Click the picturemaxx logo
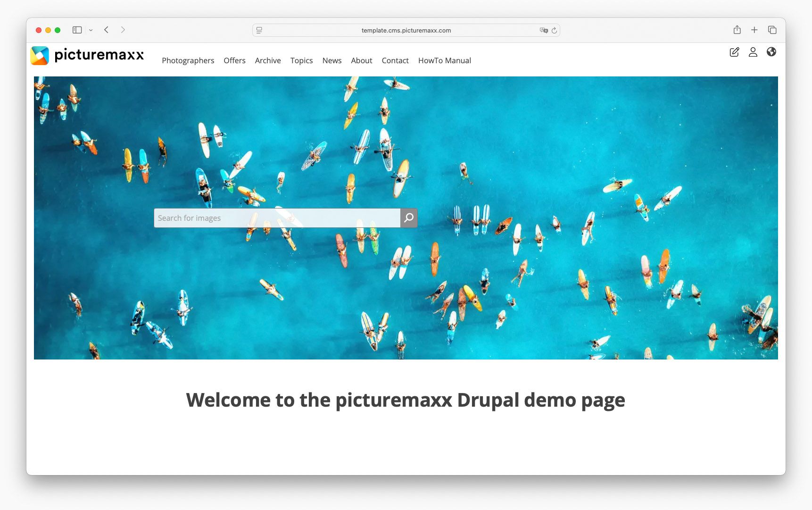The image size is (812, 510). click(87, 55)
